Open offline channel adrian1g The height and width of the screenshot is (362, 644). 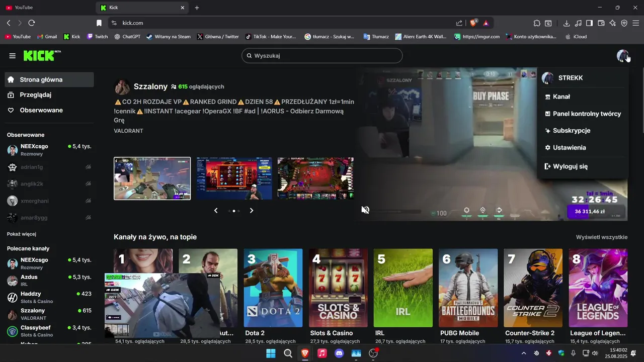49,167
